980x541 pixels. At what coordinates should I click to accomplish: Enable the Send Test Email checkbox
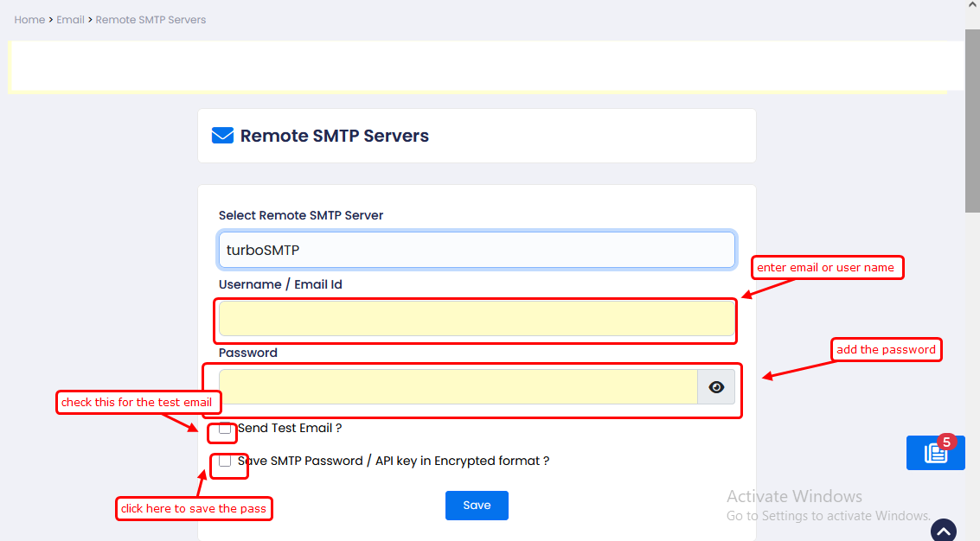pos(225,429)
